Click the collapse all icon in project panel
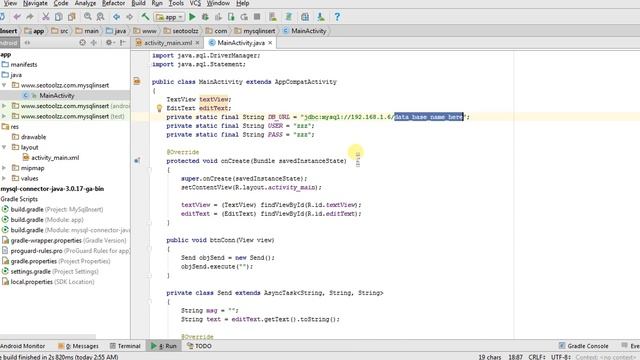Viewport: 640px width, 360px height. pos(94,42)
